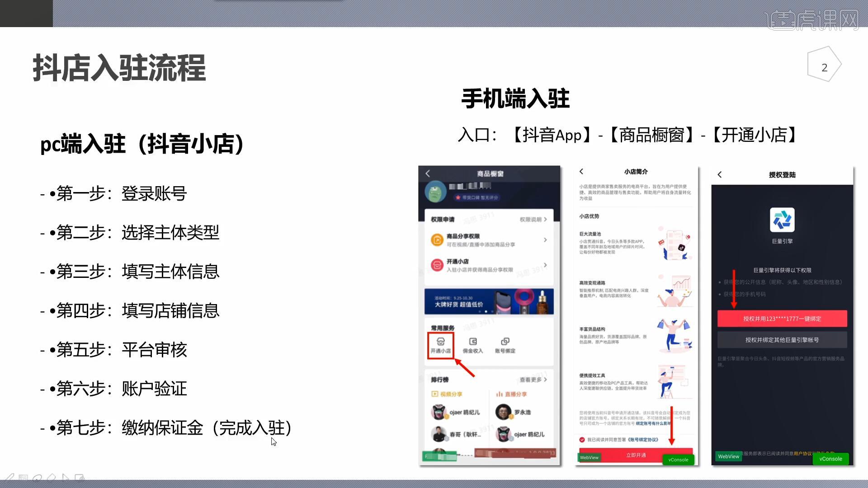The image size is (868, 488).
Task: Open the 《账号绑定协议》 link
Action: 642,440
